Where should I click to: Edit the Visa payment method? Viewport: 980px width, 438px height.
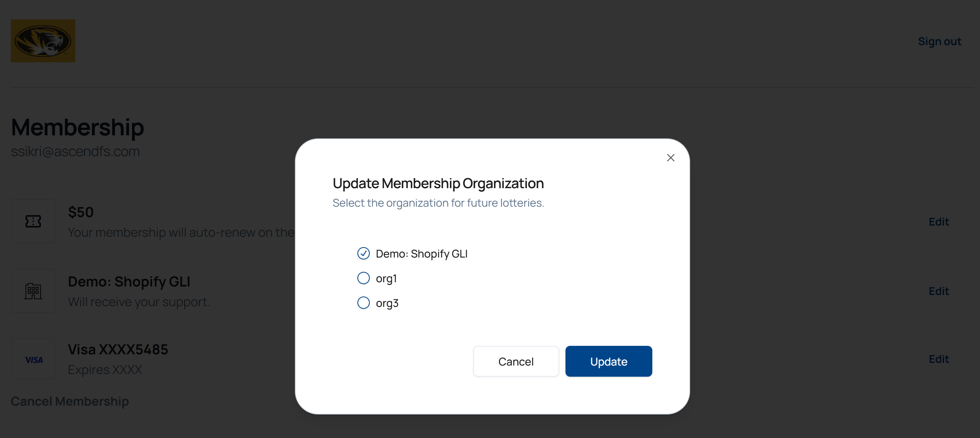[939, 359]
